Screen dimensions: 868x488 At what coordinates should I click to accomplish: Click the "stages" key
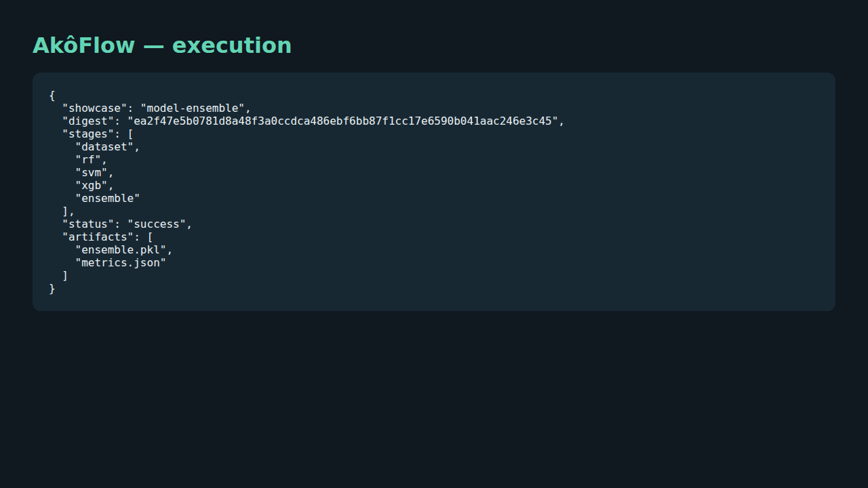[88, 134]
